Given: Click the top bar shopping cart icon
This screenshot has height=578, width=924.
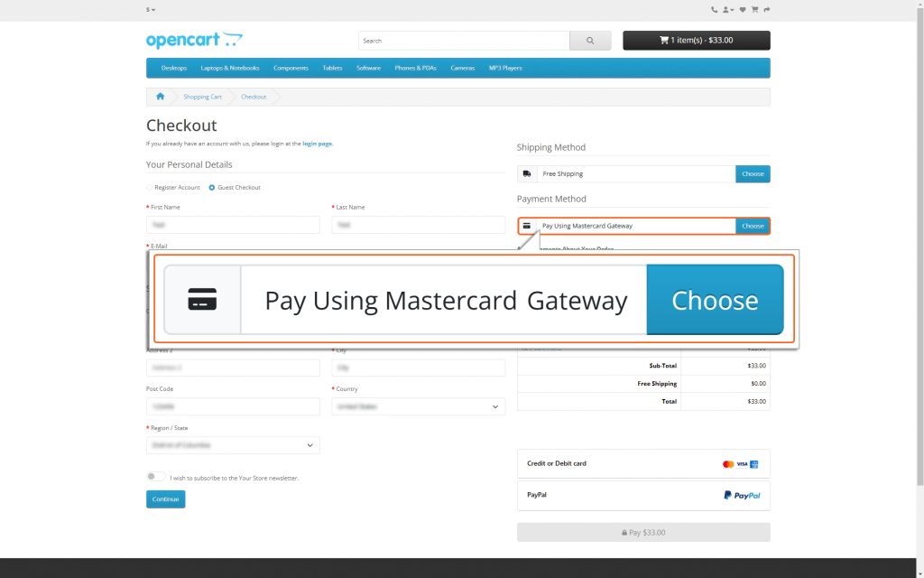Looking at the screenshot, I should point(754,10).
